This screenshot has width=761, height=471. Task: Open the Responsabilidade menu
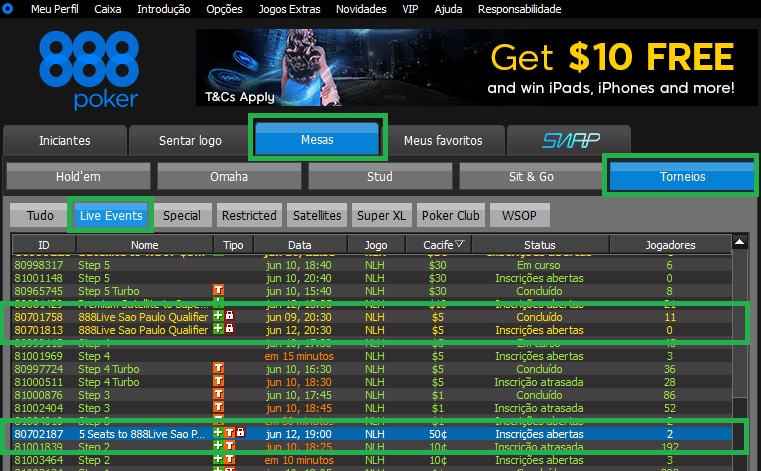519,9
